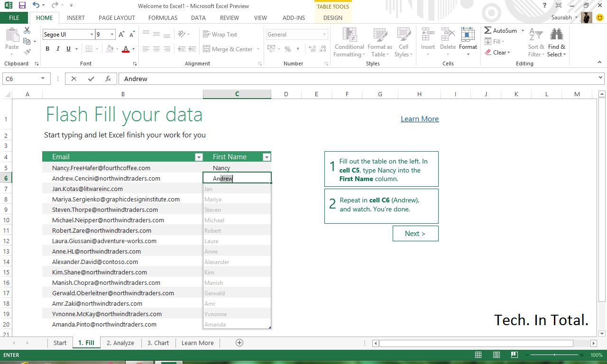
Task: Adjust the zoom slider
Action: pyautogui.click(x=554, y=354)
